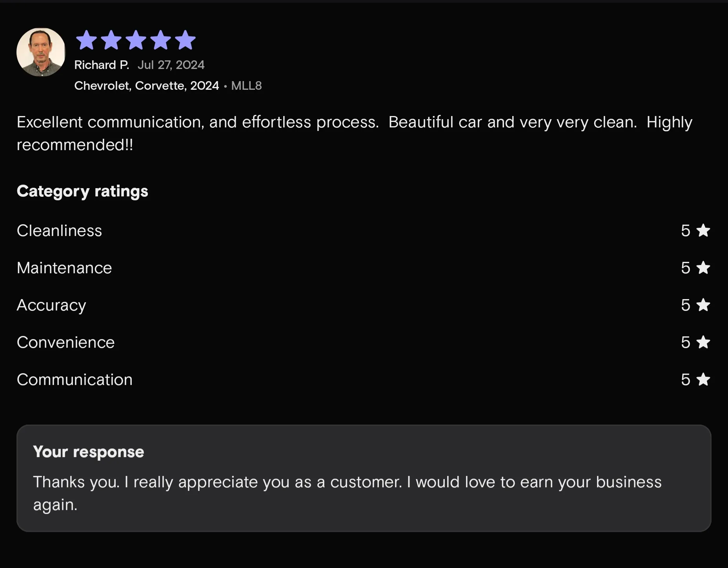Click the Your response heading

pos(89,452)
